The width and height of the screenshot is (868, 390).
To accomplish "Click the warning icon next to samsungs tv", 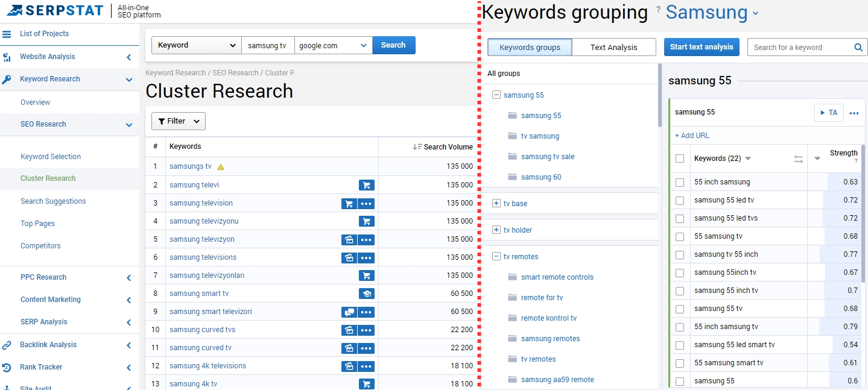I will coord(221,167).
